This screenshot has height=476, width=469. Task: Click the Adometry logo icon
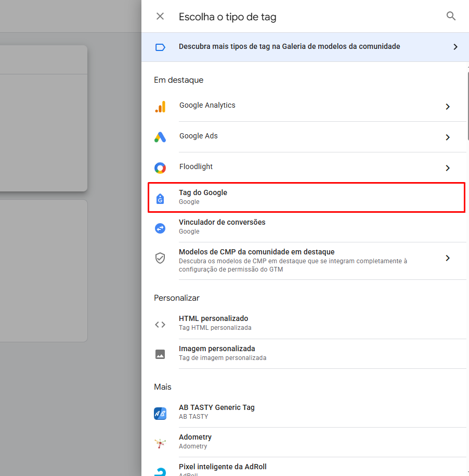tap(160, 443)
